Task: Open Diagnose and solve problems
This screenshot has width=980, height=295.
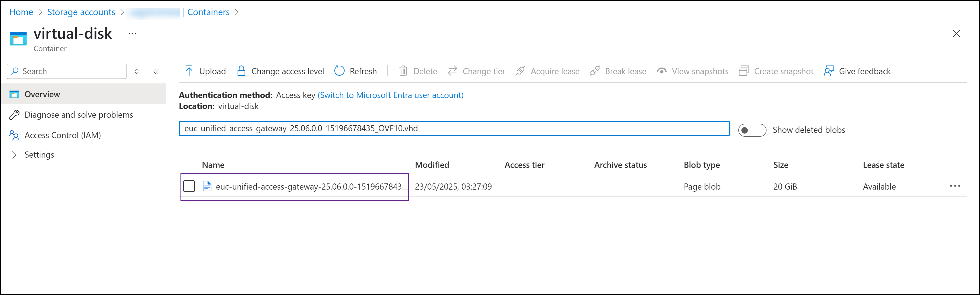Action: pos(79,115)
